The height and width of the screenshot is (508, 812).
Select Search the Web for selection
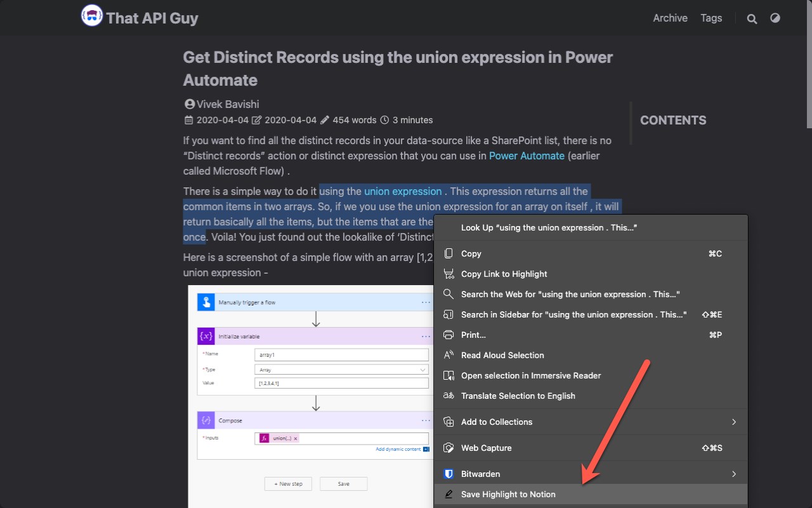(591, 294)
